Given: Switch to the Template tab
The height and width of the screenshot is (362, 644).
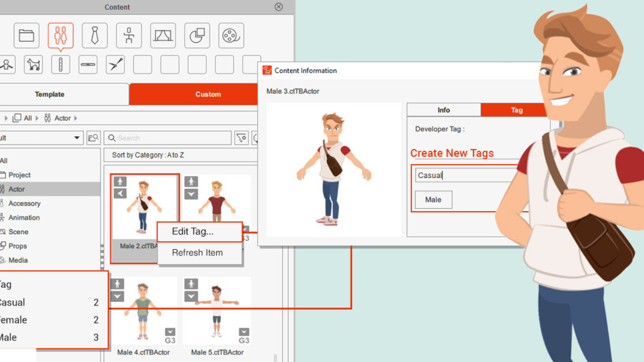Looking at the screenshot, I should [x=49, y=94].
